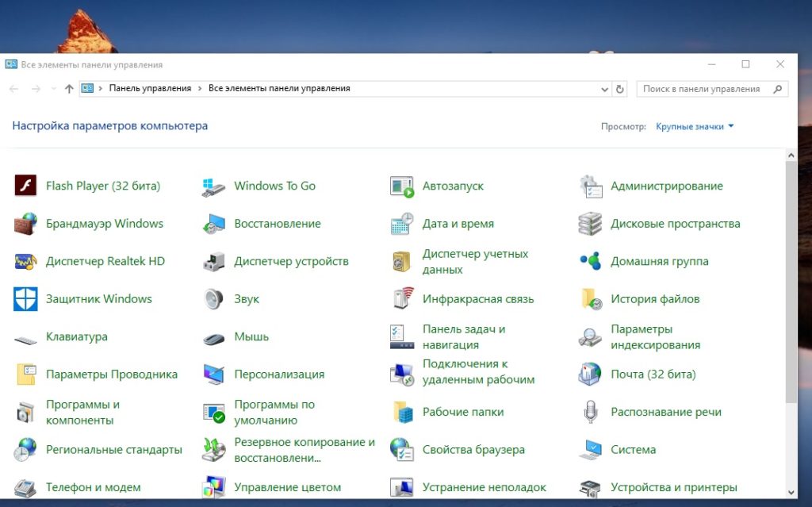Open the address bar history dropdown arrow
The height and width of the screenshot is (507, 812).
click(x=603, y=89)
